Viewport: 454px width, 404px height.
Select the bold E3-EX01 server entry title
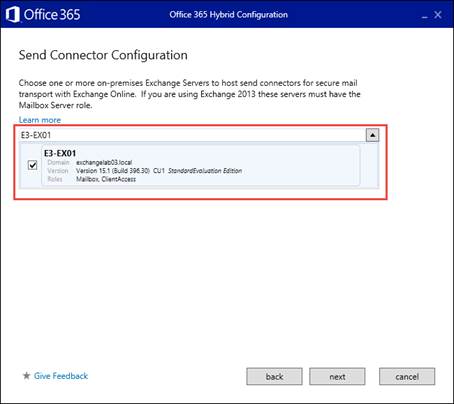pyautogui.click(x=60, y=153)
